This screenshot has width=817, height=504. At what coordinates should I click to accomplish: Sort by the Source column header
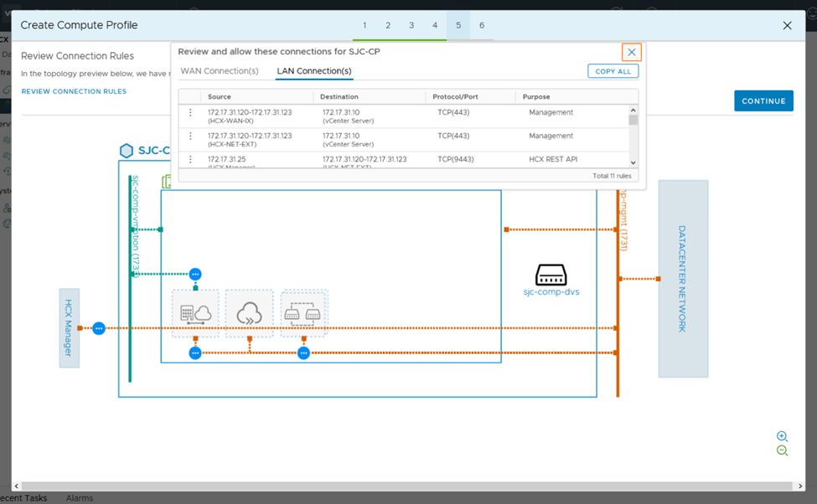point(220,97)
